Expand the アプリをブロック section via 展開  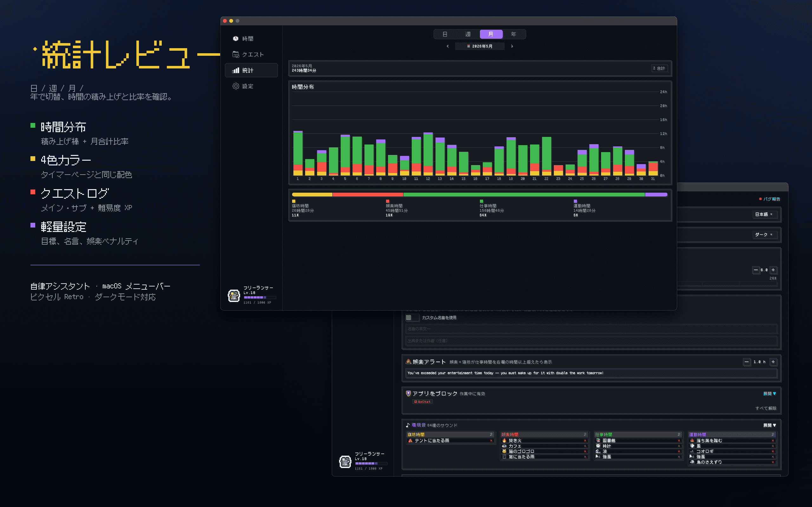click(x=769, y=393)
